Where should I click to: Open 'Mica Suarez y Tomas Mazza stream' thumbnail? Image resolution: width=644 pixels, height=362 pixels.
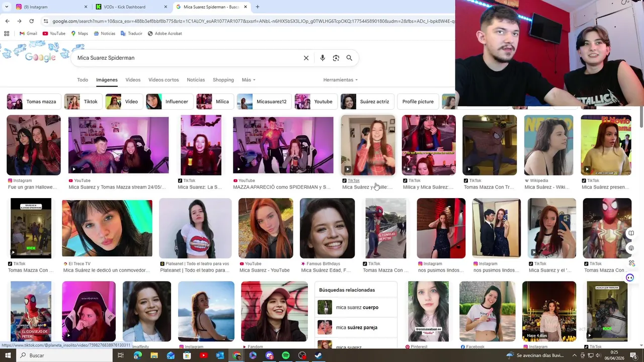(x=119, y=145)
